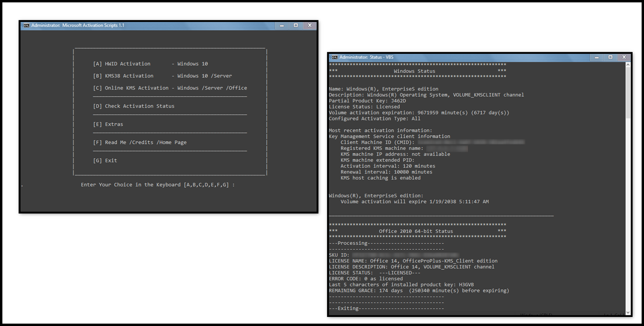Click the "LICENSE STATUS: ---LICENSED---" Office line

click(x=375, y=273)
